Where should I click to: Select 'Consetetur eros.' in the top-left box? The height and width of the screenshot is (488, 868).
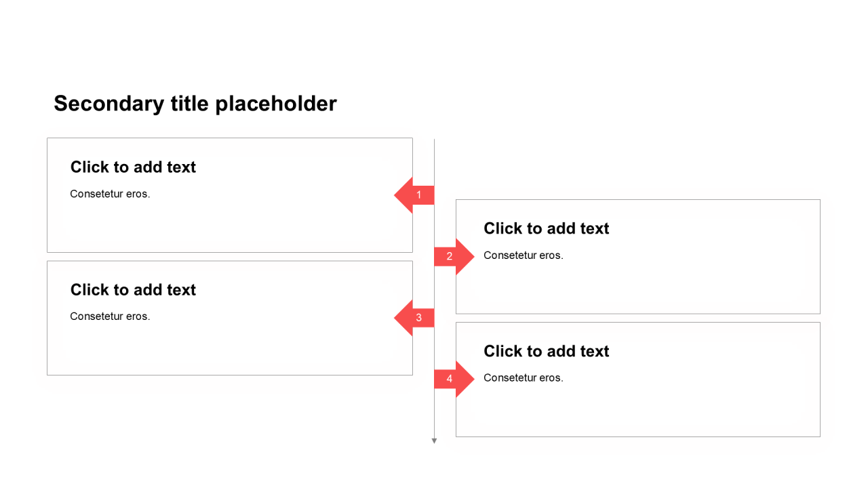tap(110, 194)
